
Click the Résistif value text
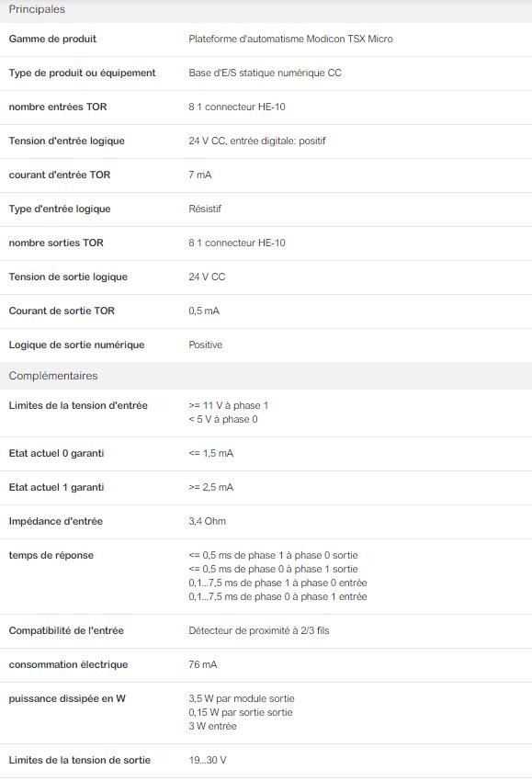(x=205, y=209)
